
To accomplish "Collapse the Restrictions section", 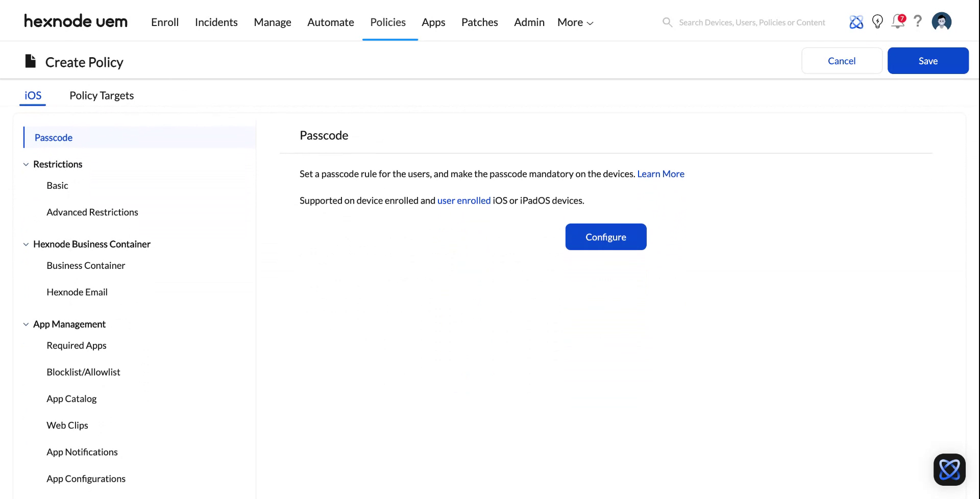I will [x=26, y=164].
